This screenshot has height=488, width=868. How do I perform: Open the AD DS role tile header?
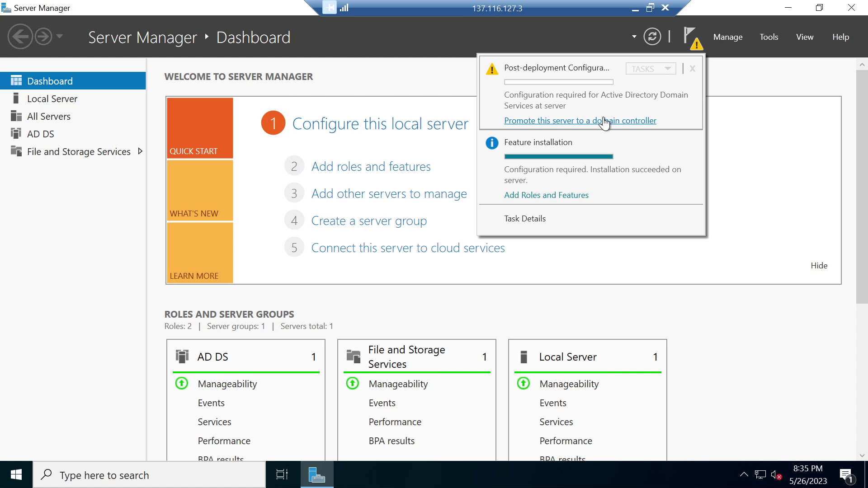tap(246, 357)
